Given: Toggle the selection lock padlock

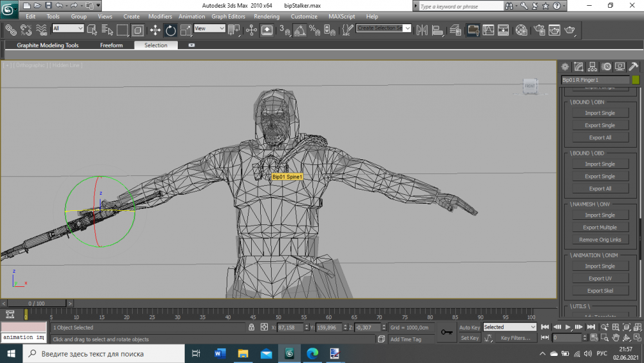Looking at the screenshot, I should [252, 328].
